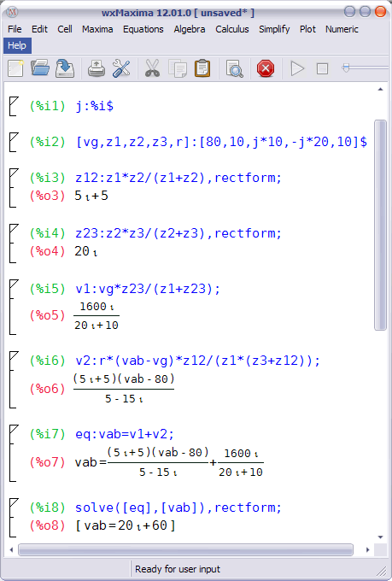
Task: Collapse the cell bracket of %i7
Action: point(13,453)
